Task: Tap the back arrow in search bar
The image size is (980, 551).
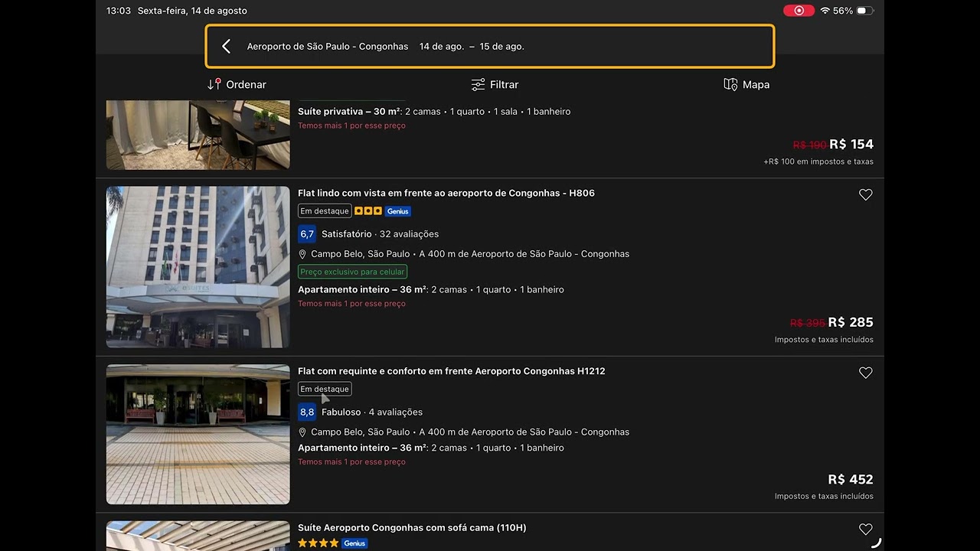Action: click(226, 47)
